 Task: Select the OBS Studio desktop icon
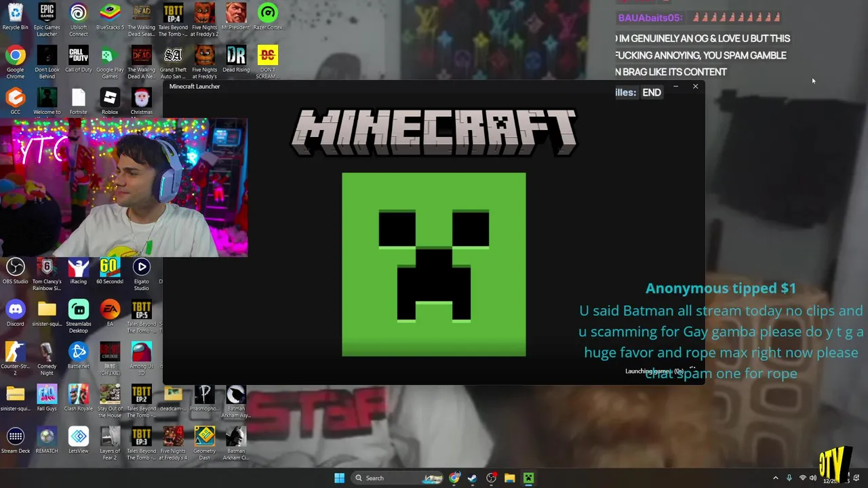coord(15,271)
